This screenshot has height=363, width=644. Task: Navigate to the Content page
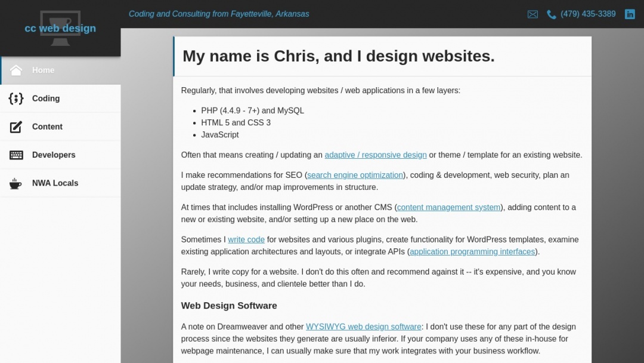pyautogui.click(x=47, y=127)
